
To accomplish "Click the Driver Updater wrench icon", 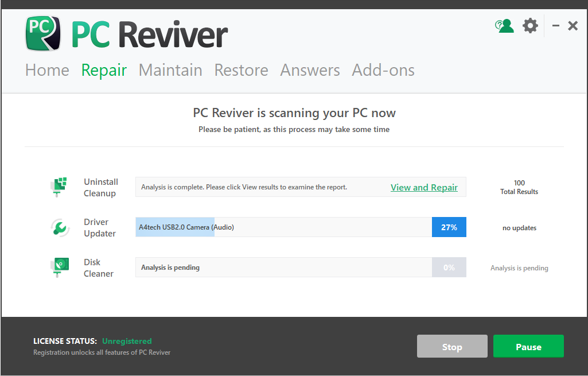I will [x=59, y=228].
